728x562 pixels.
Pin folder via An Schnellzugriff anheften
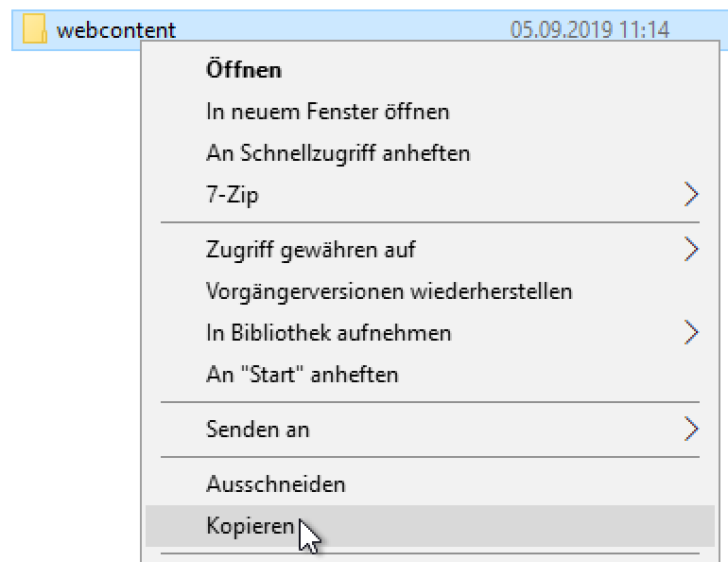pyautogui.click(x=338, y=153)
